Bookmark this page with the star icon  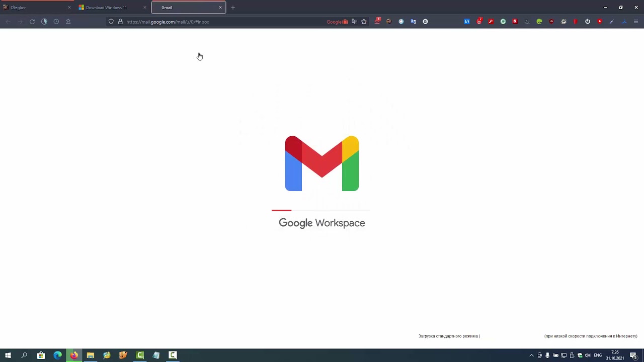click(x=364, y=22)
